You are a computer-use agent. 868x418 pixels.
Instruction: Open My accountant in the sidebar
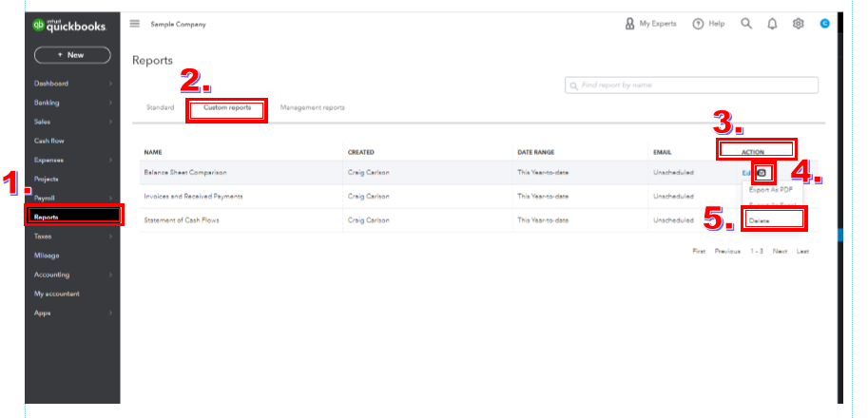pos(56,294)
